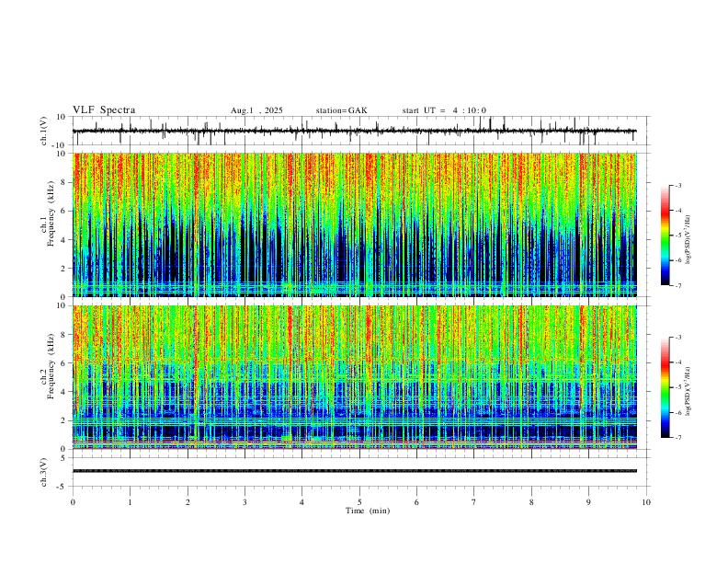Screen dimensions: 728x563
Task: Click the upper 'log(PSD) (V²/Hz)' colorbar label
Action: tap(688, 240)
